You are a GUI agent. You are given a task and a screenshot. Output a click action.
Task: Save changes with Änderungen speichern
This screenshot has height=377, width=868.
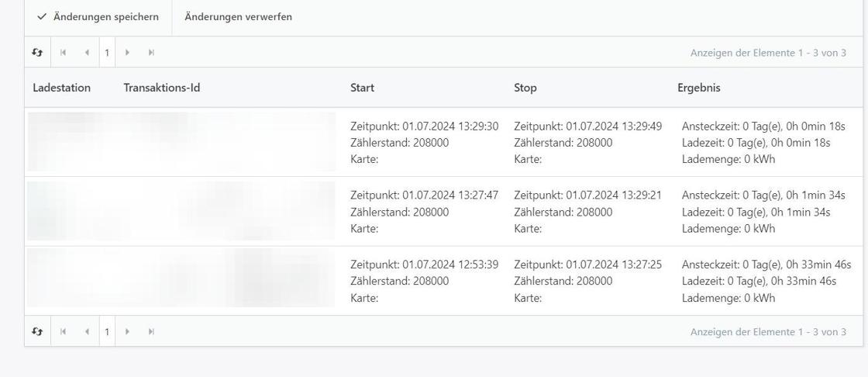pyautogui.click(x=98, y=17)
